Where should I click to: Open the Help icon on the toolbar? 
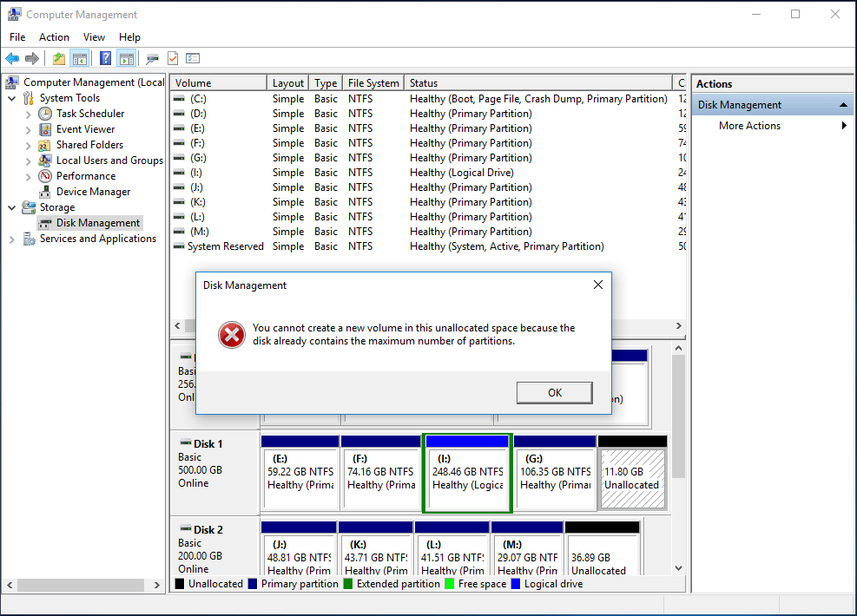(105, 58)
